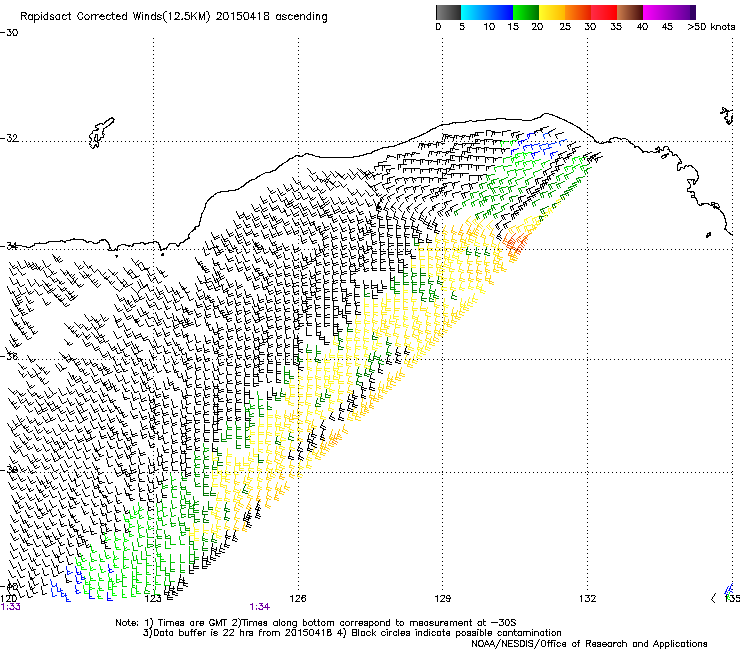Screen dimensions: 740x650
Task: Click legend value '35' under color bar
Action: click(x=616, y=26)
